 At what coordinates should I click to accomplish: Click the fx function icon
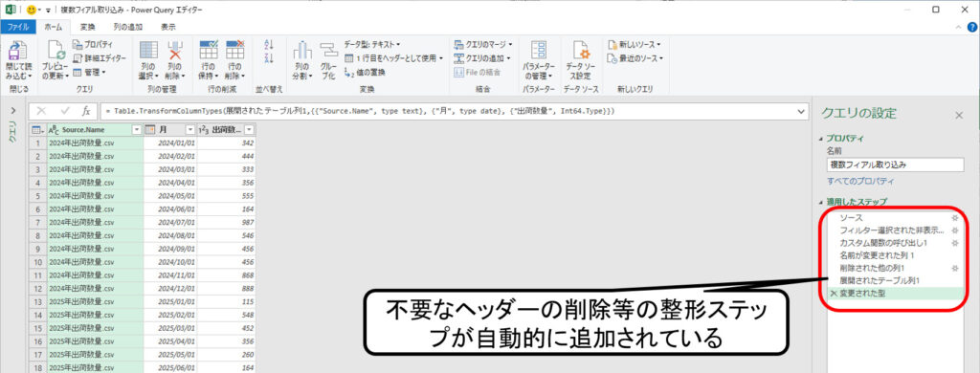86,111
